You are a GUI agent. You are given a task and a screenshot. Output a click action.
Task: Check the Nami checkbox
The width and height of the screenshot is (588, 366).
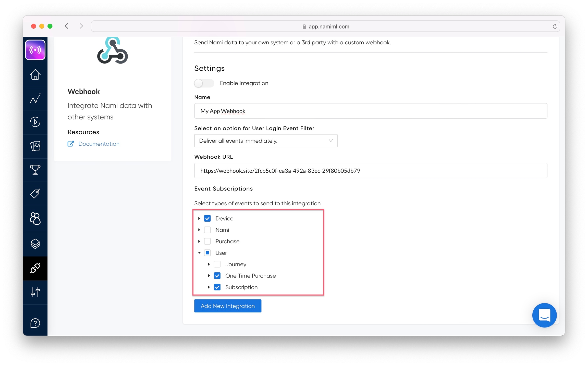[x=207, y=230]
